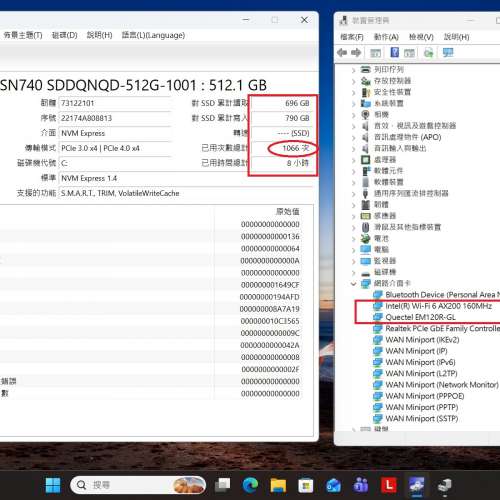Expand the 磁碟機 category
This screenshot has height=500, width=500.
(x=354, y=272)
